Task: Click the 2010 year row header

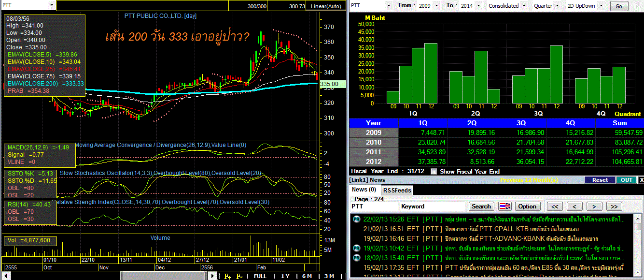Action: tap(374, 142)
